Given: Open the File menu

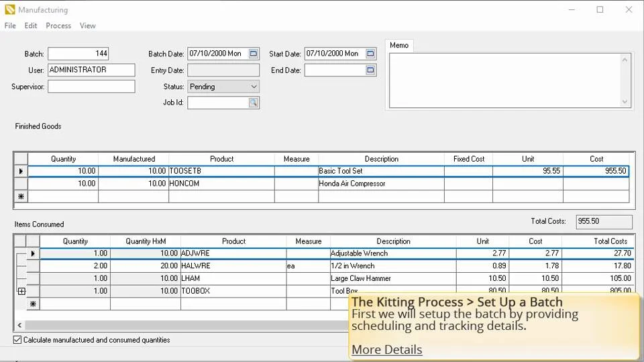Looking at the screenshot, I should 10,25.
